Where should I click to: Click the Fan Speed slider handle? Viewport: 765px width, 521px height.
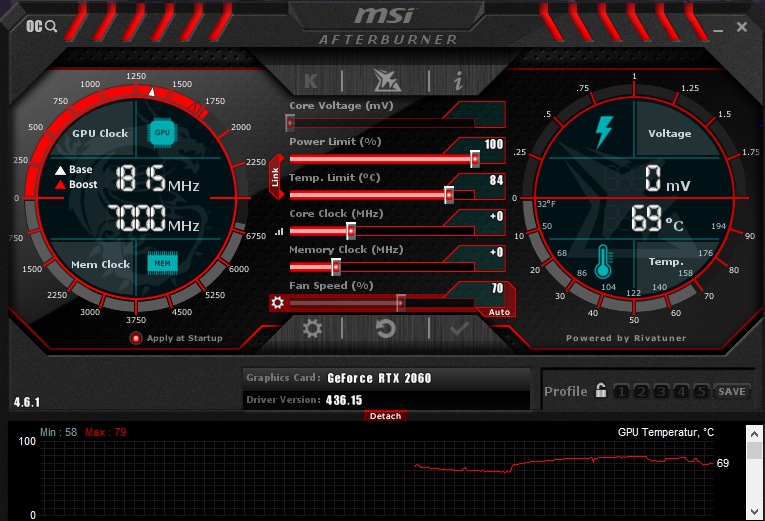click(401, 303)
